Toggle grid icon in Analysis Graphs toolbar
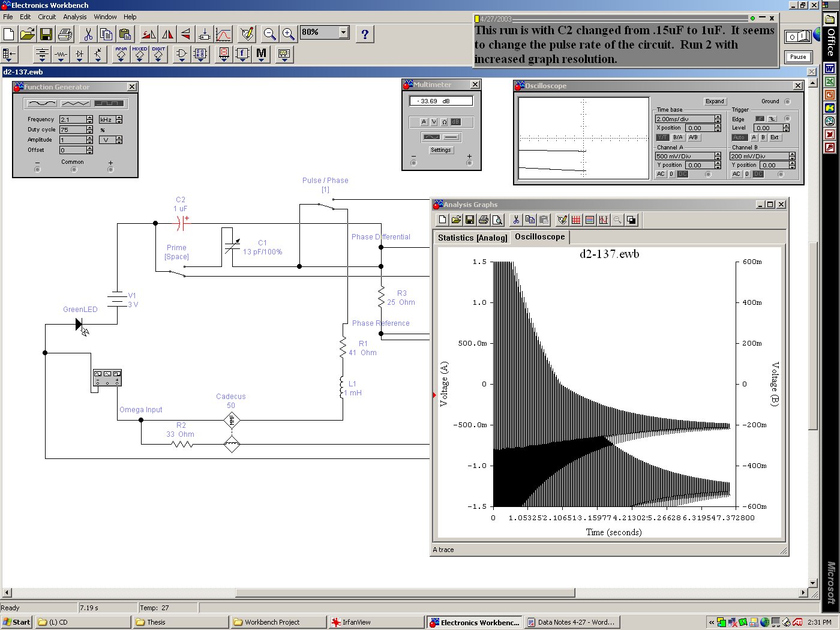The width and height of the screenshot is (840, 630). [x=576, y=220]
